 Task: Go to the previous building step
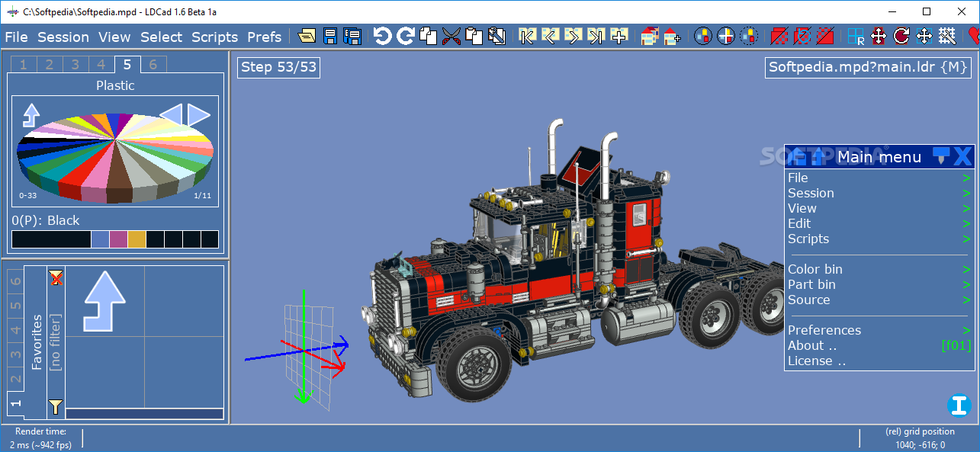click(x=551, y=36)
